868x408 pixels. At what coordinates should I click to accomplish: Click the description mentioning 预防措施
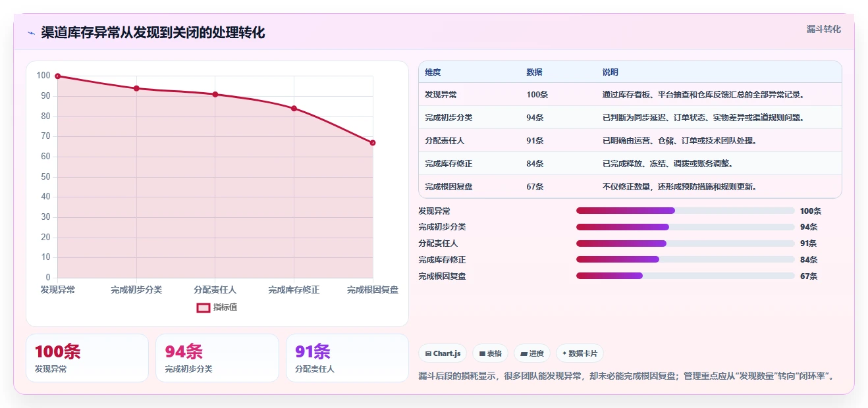680,187
